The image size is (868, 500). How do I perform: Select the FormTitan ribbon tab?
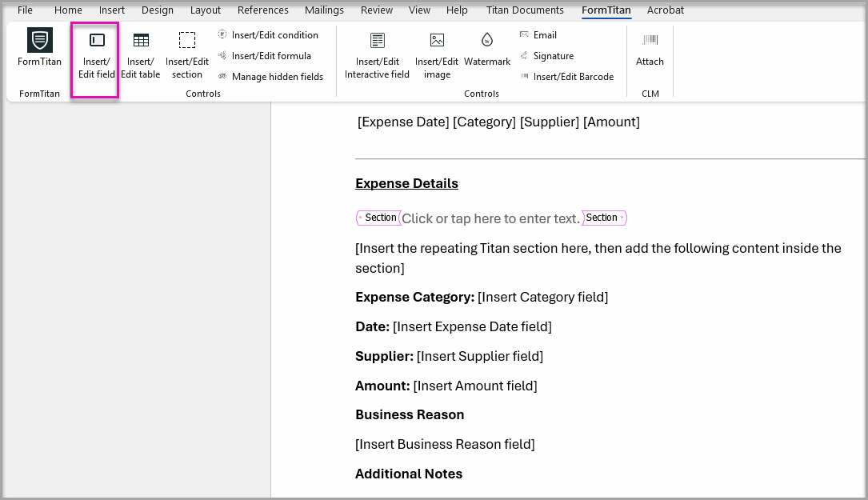(x=606, y=10)
